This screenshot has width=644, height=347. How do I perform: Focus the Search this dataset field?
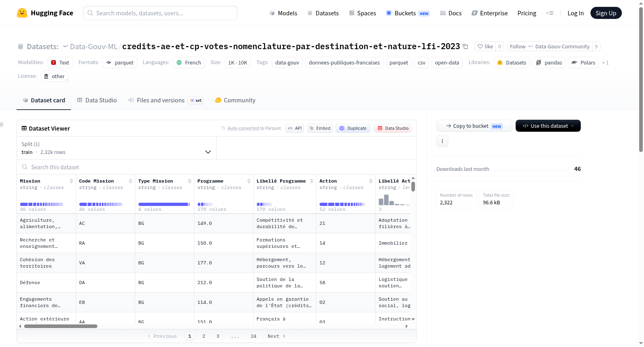click(x=217, y=167)
